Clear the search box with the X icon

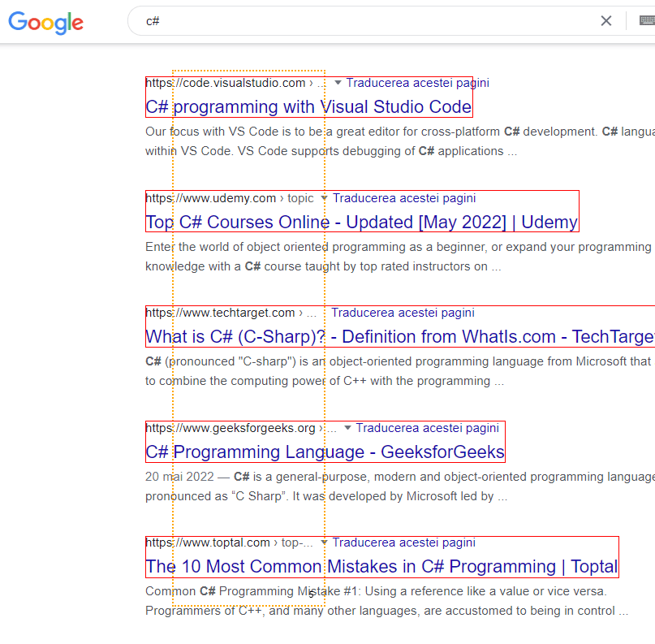(x=606, y=20)
